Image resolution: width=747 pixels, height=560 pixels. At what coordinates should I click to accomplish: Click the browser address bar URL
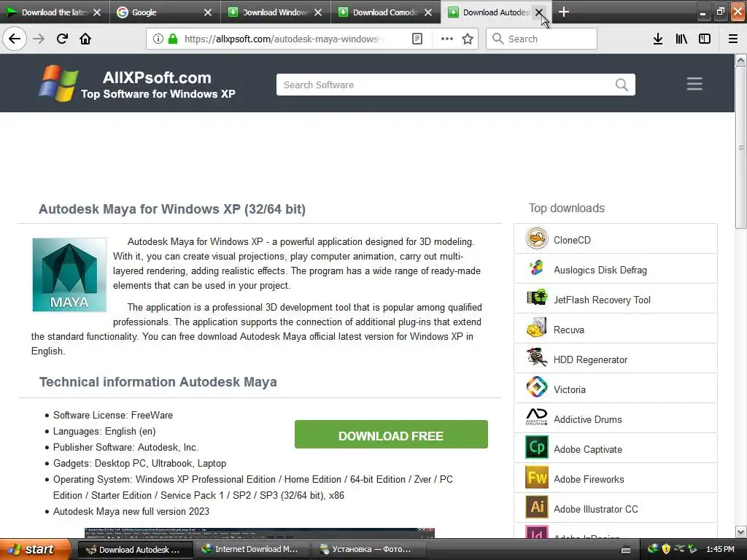click(284, 39)
